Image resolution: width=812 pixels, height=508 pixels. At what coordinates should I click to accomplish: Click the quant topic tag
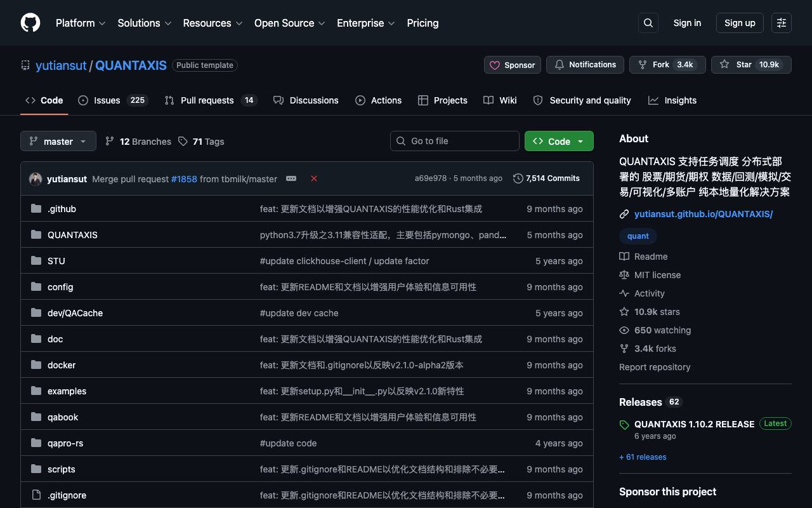[x=638, y=236]
